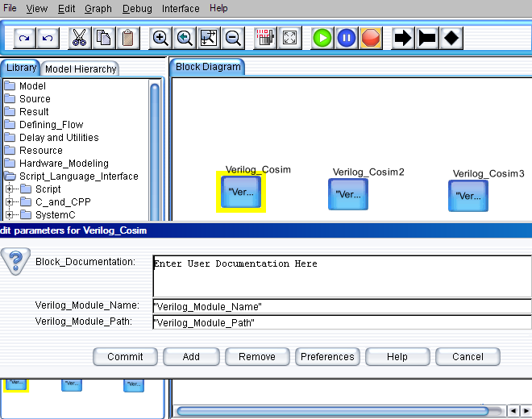Expand the SystemC subfolder plus sign

click(x=10, y=215)
